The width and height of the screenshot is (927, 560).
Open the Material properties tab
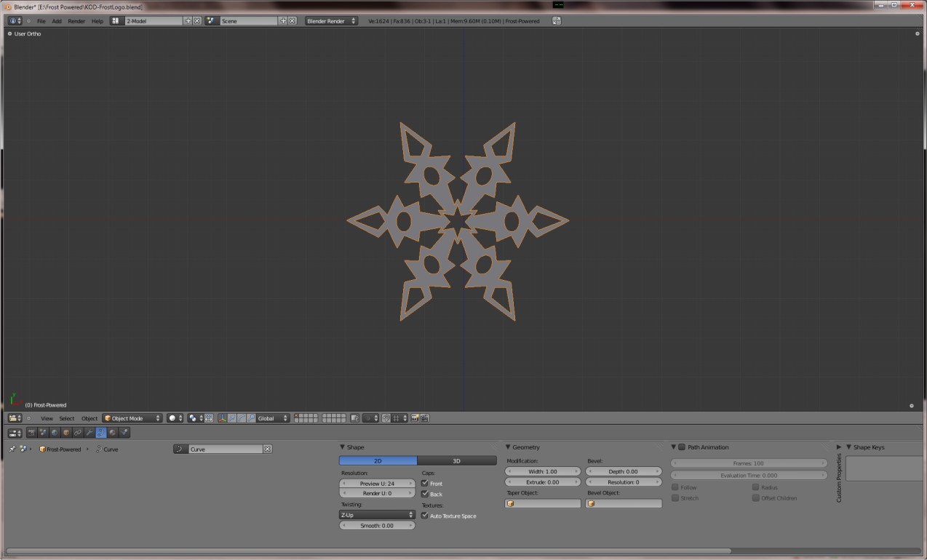113,433
